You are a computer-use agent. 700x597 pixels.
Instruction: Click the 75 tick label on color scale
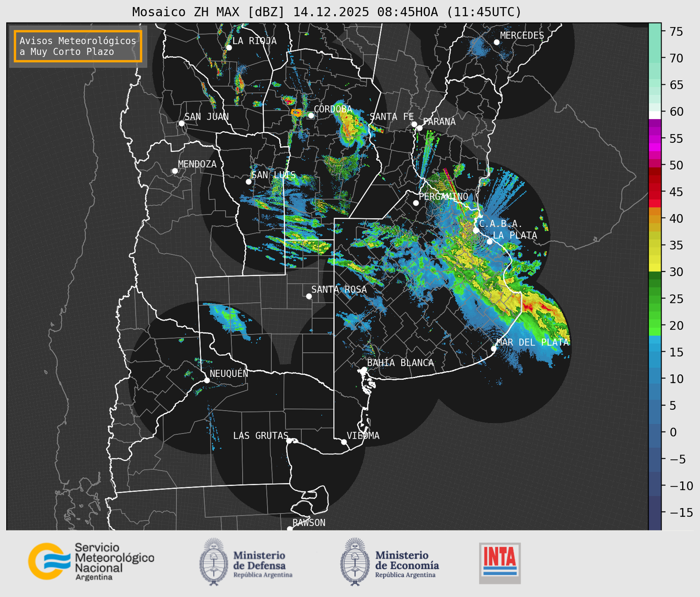676,32
